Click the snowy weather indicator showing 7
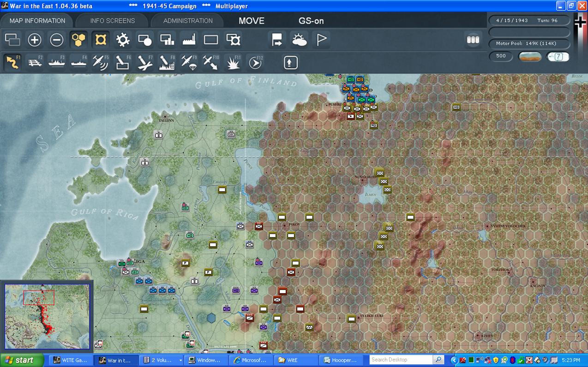The image size is (588, 367). tap(558, 56)
